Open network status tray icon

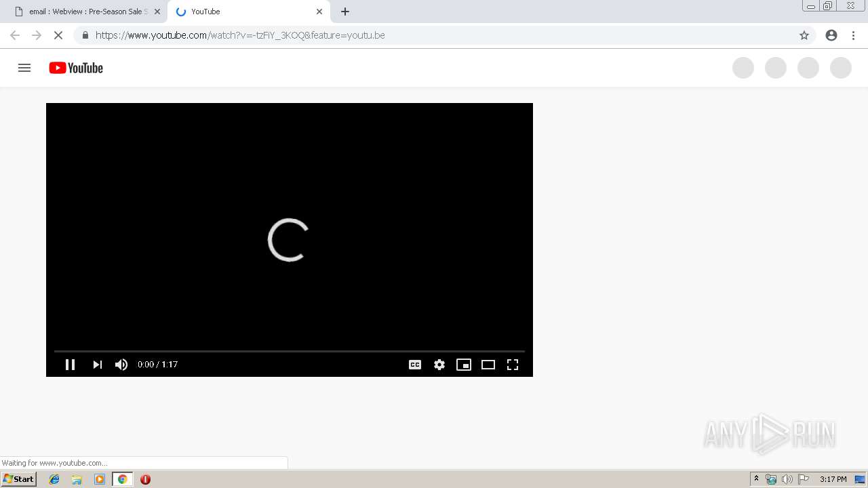[x=771, y=479]
